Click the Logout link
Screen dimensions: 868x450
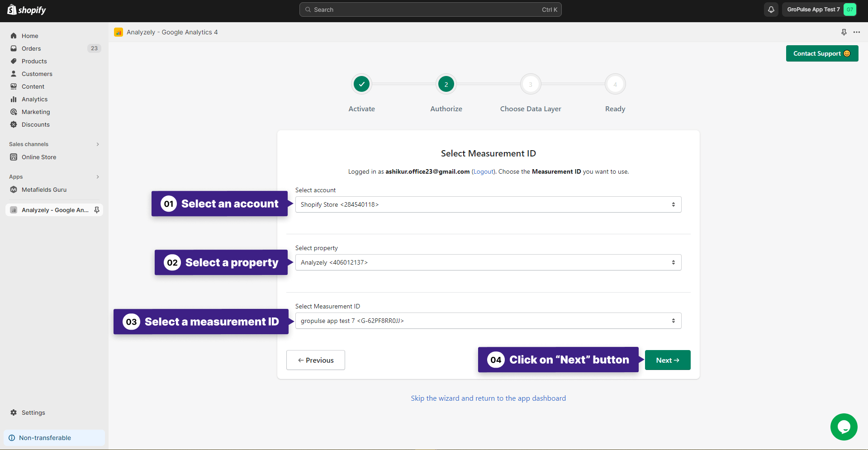(484, 171)
